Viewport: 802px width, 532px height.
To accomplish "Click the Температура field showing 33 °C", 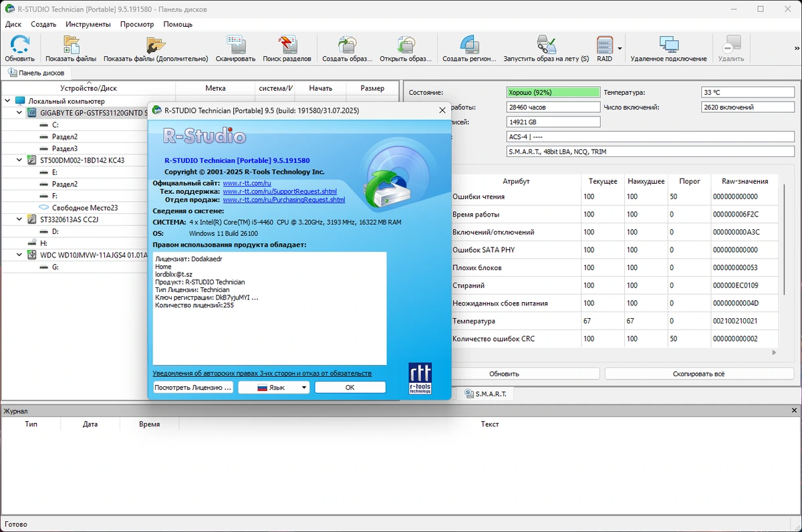I will pos(747,92).
